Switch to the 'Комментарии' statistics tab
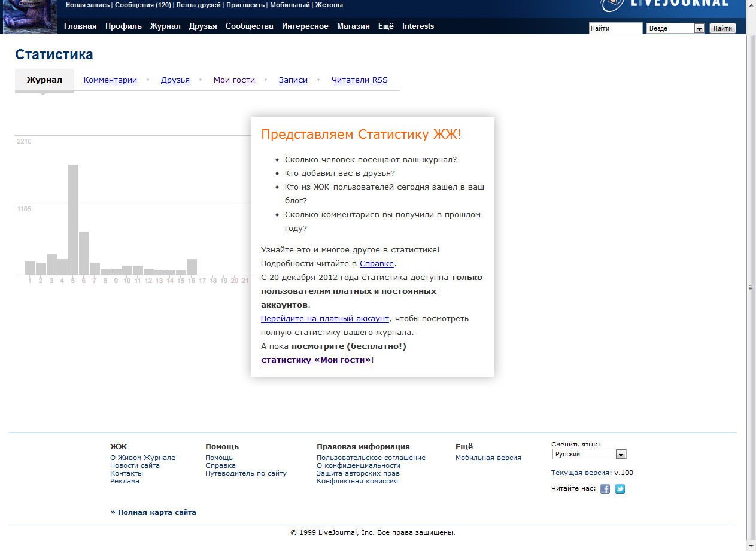This screenshot has height=551, width=756. [110, 80]
